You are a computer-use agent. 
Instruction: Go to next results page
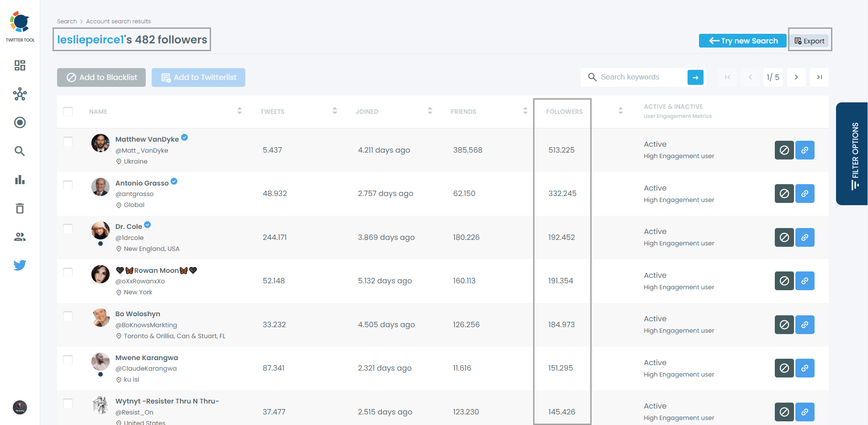click(x=796, y=77)
